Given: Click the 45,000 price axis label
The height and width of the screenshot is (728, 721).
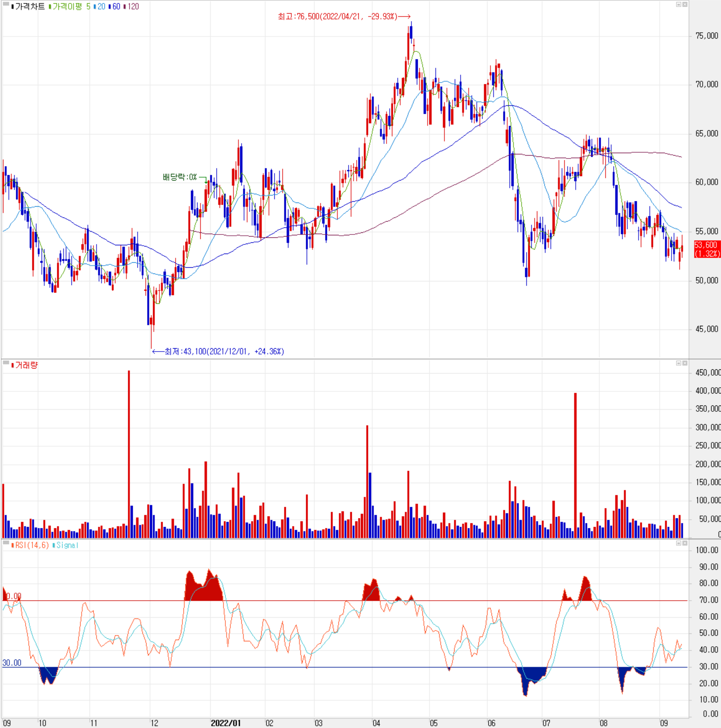Looking at the screenshot, I should click(706, 329).
